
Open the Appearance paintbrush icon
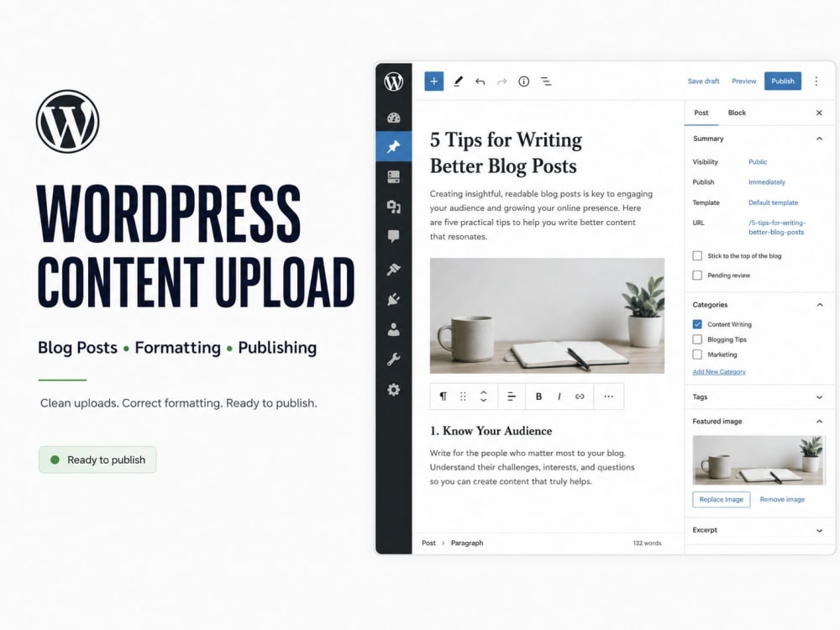pos(393,269)
